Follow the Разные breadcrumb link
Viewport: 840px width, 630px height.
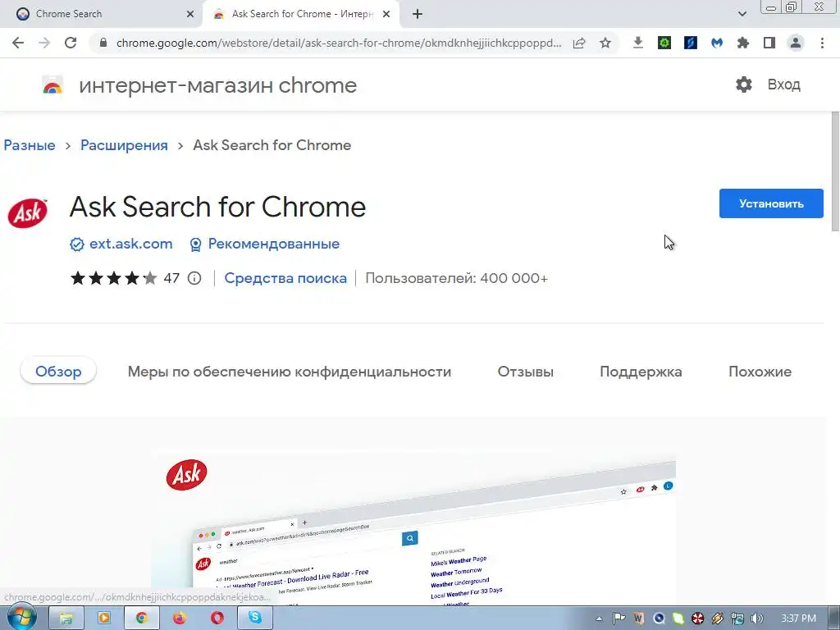(x=30, y=145)
